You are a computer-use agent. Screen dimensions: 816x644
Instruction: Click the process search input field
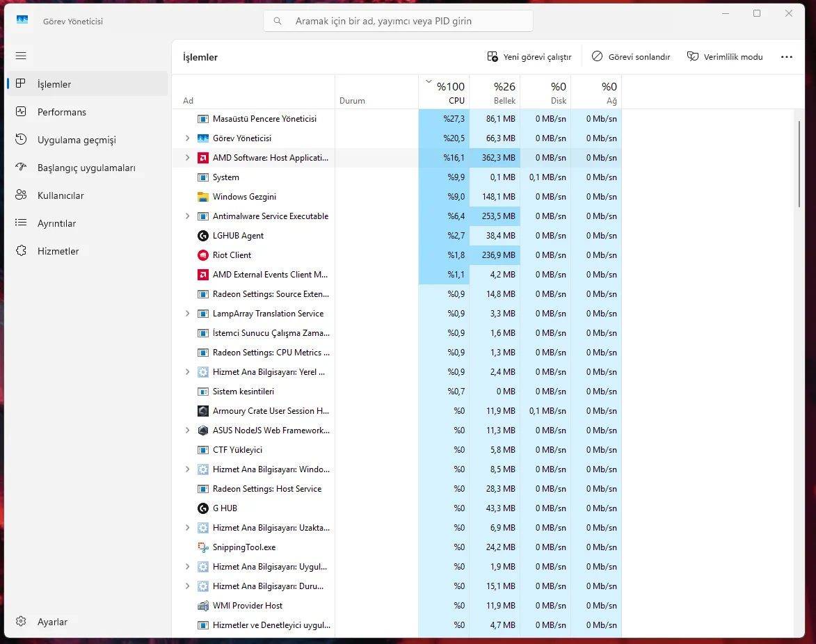click(x=398, y=21)
